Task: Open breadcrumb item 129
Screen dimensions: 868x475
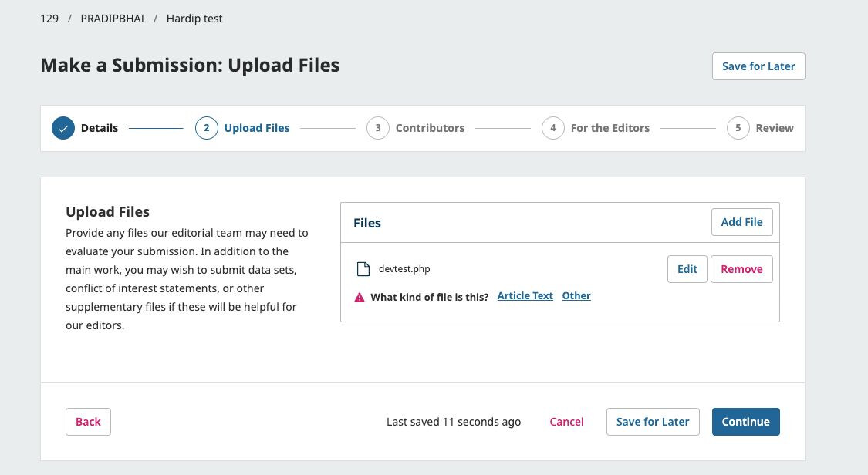Action: tap(49, 19)
